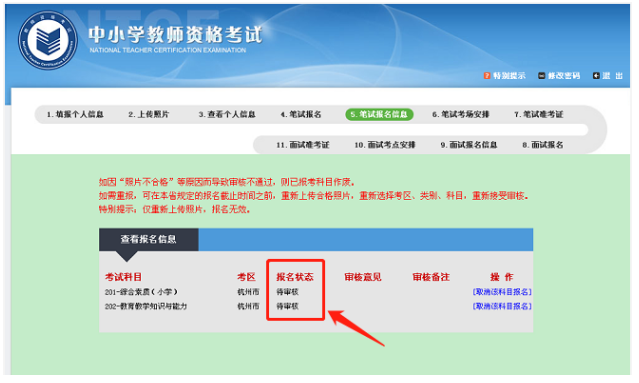The image size is (639, 383).
Task: Click the 考试科目 column header
Action: 123,277
